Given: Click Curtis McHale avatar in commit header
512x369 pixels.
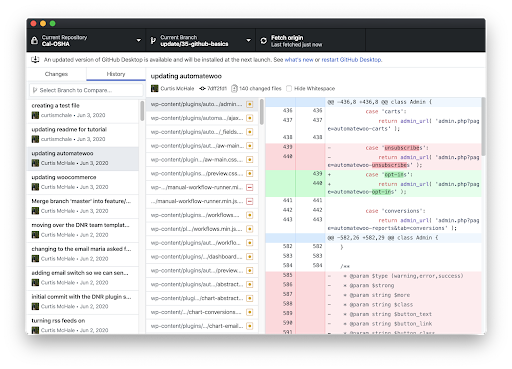Looking at the screenshot, I should 155,88.
